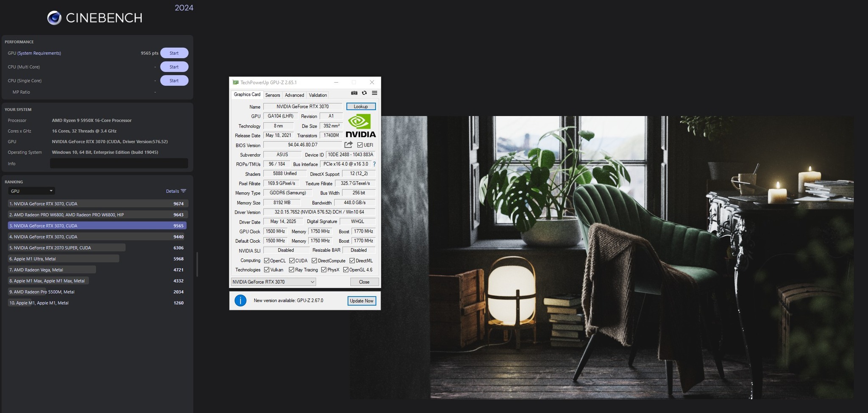This screenshot has width=868, height=413.
Task: Click the Release Date May 18, 2021 field
Action: [278, 135]
